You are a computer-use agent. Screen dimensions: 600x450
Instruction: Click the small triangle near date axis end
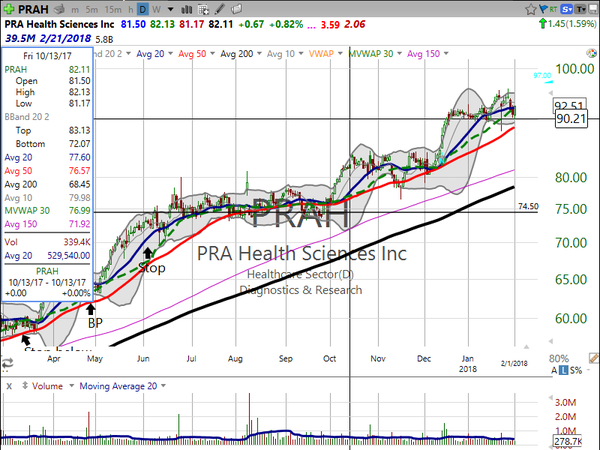pyautogui.click(x=527, y=347)
